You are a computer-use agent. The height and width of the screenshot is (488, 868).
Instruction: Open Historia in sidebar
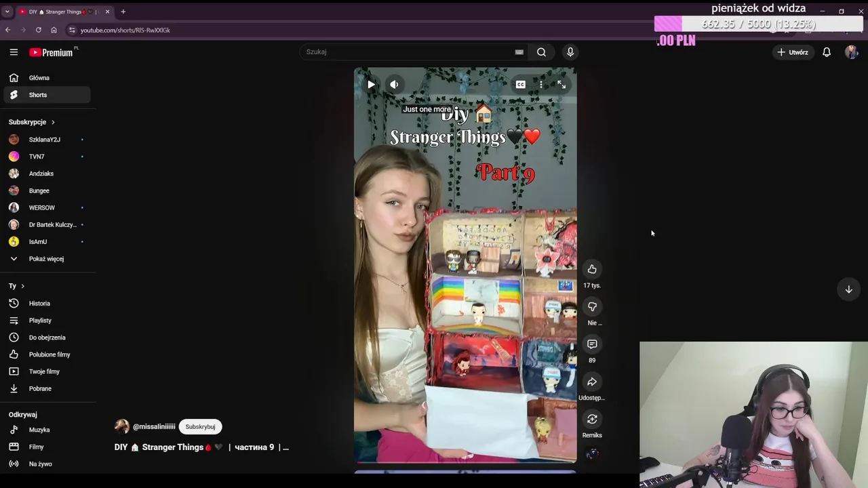[47, 304]
